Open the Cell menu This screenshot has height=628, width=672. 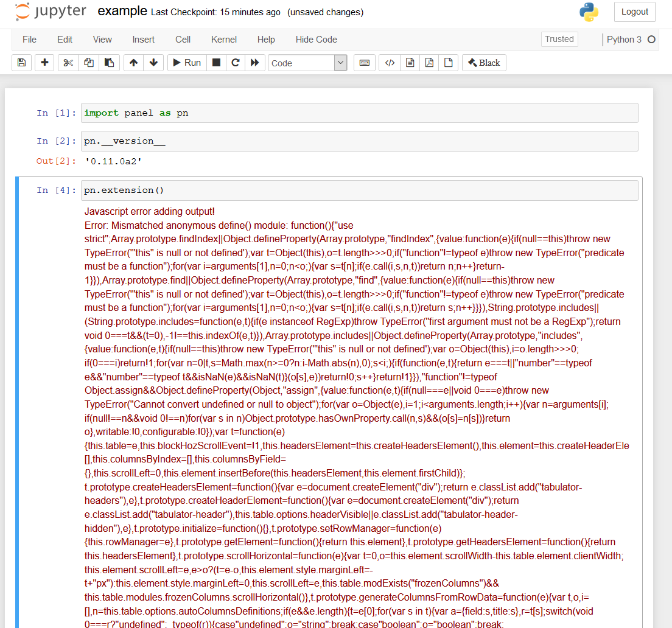coord(183,39)
